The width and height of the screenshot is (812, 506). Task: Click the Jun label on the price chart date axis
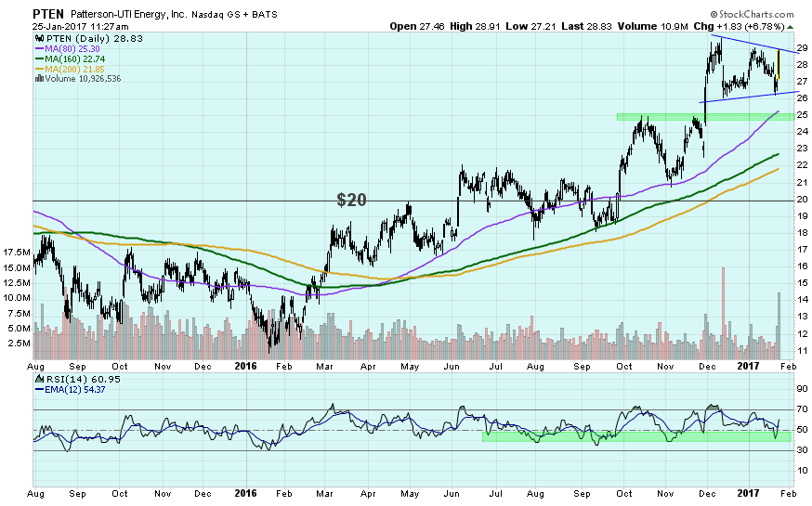(452, 367)
